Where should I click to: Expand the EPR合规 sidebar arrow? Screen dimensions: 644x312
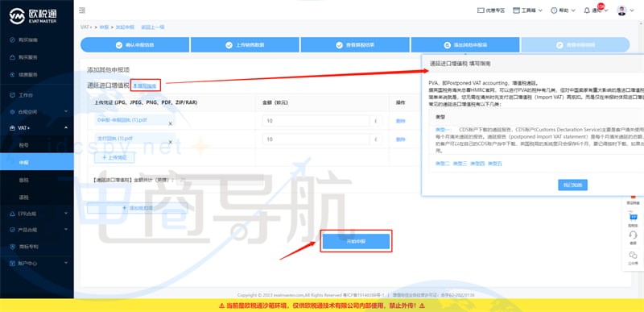66,214
